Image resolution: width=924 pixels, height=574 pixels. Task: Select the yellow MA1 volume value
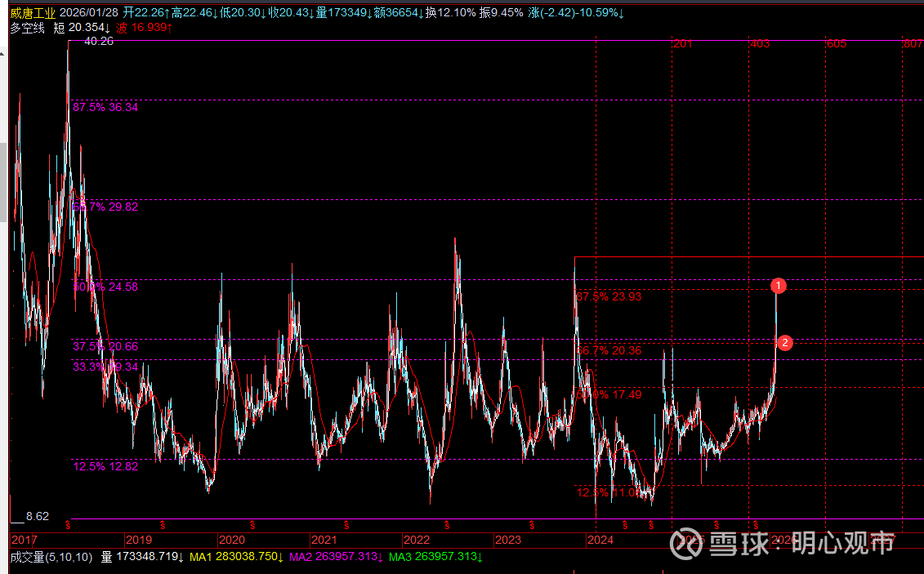[235, 557]
